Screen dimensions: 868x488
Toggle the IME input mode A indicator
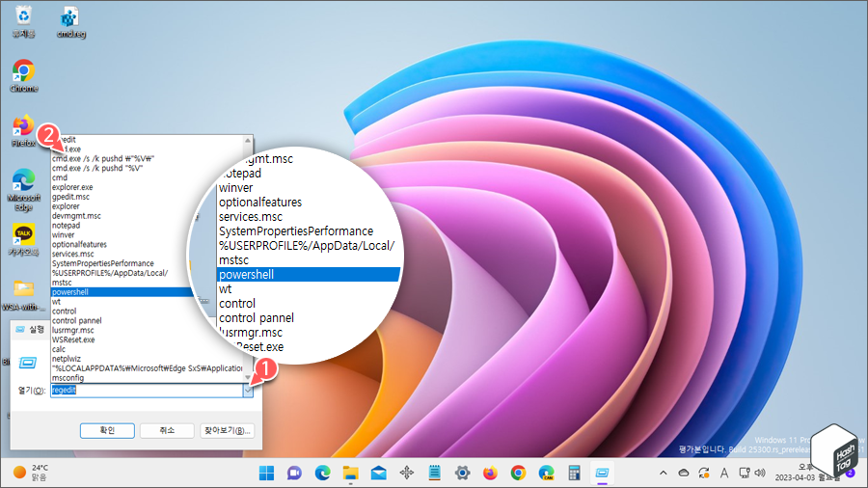(x=724, y=474)
